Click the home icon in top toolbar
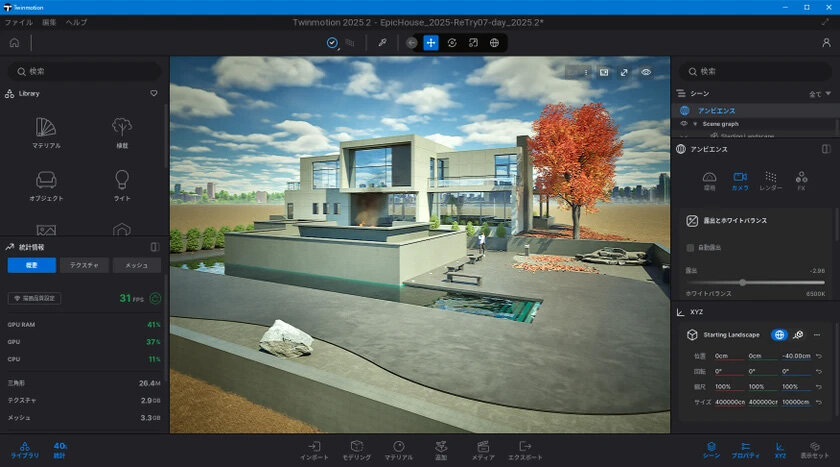840x467 pixels. tap(14, 43)
